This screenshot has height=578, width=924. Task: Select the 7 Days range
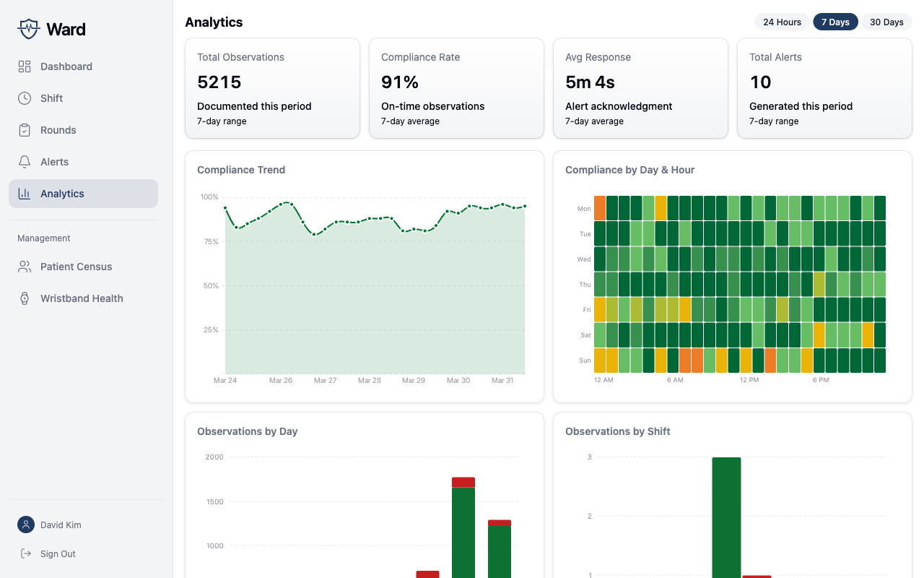tap(835, 22)
